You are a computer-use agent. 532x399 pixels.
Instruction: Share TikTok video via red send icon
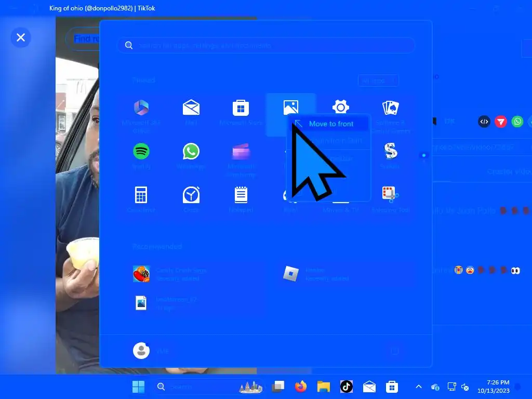[501, 122]
